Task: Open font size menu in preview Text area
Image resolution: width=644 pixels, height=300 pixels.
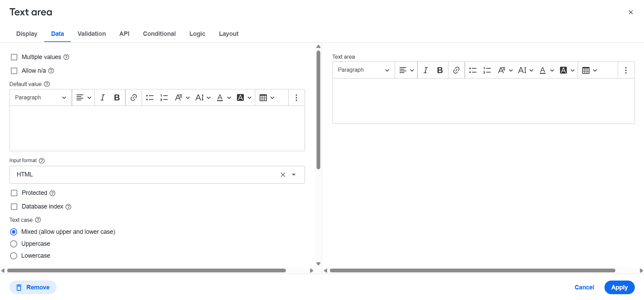Action: 525,70
